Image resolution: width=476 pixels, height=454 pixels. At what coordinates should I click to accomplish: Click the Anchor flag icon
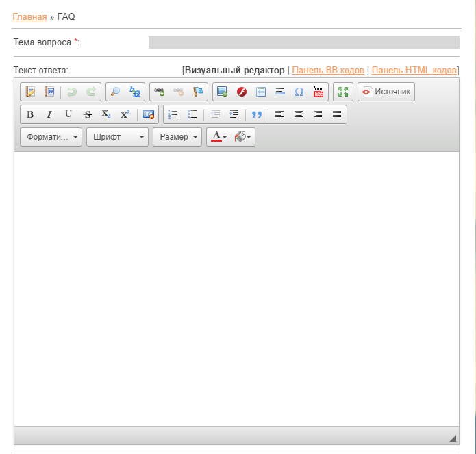point(198,92)
